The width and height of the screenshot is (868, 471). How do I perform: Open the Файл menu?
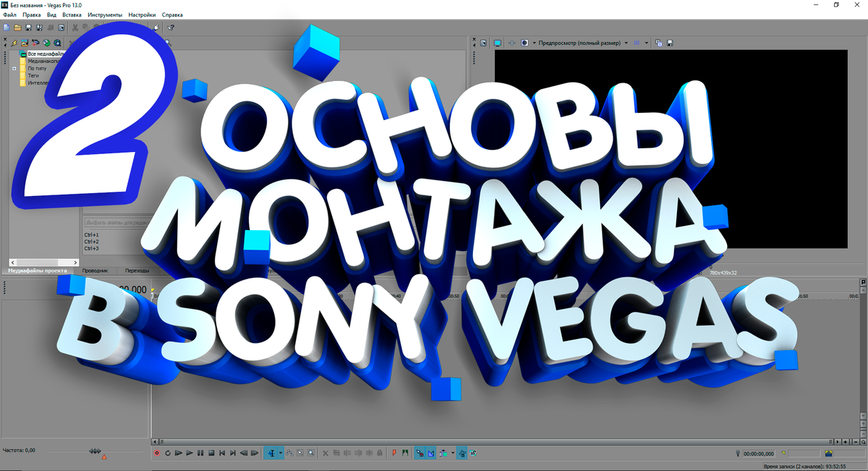coord(9,14)
